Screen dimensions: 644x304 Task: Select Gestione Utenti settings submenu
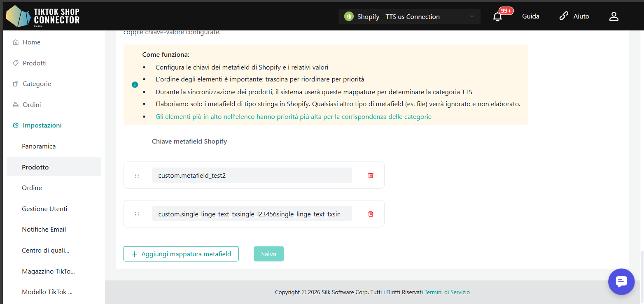44,209
